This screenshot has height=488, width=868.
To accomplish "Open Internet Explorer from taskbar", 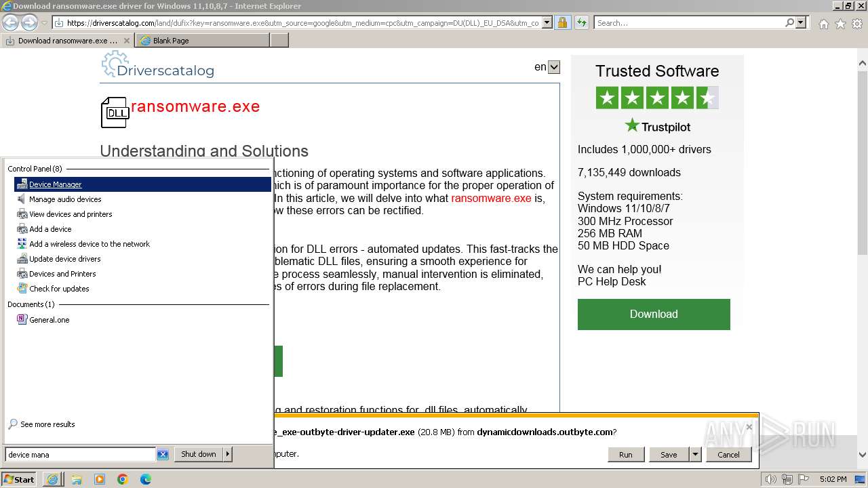I will click(x=52, y=479).
